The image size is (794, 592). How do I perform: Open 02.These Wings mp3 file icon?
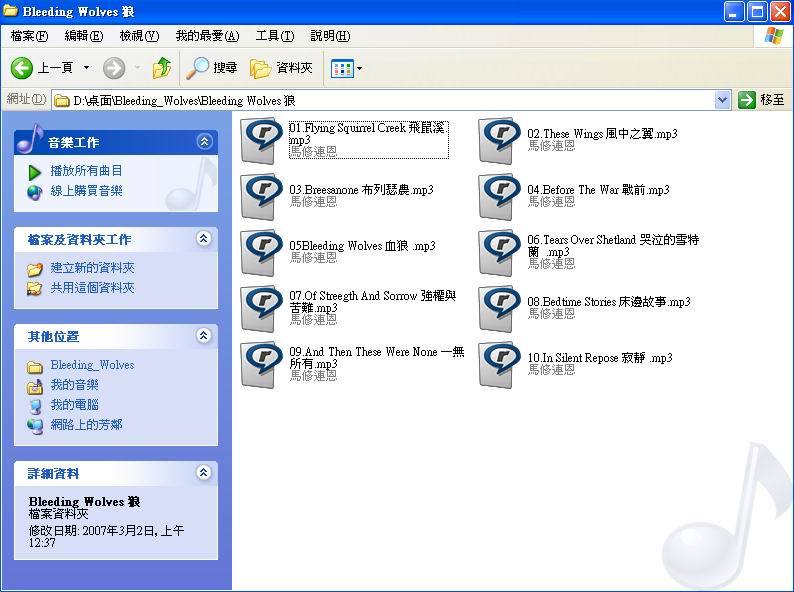498,140
